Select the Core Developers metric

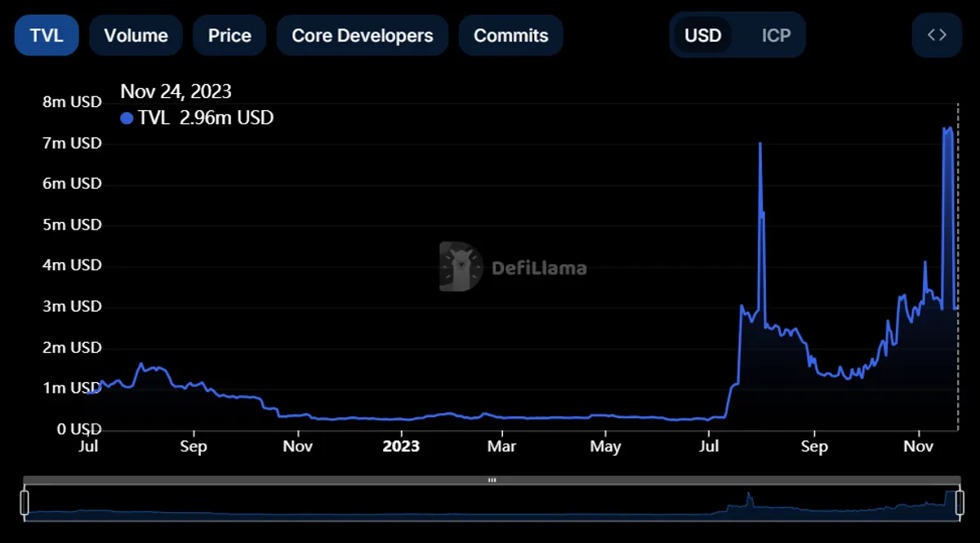point(363,35)
